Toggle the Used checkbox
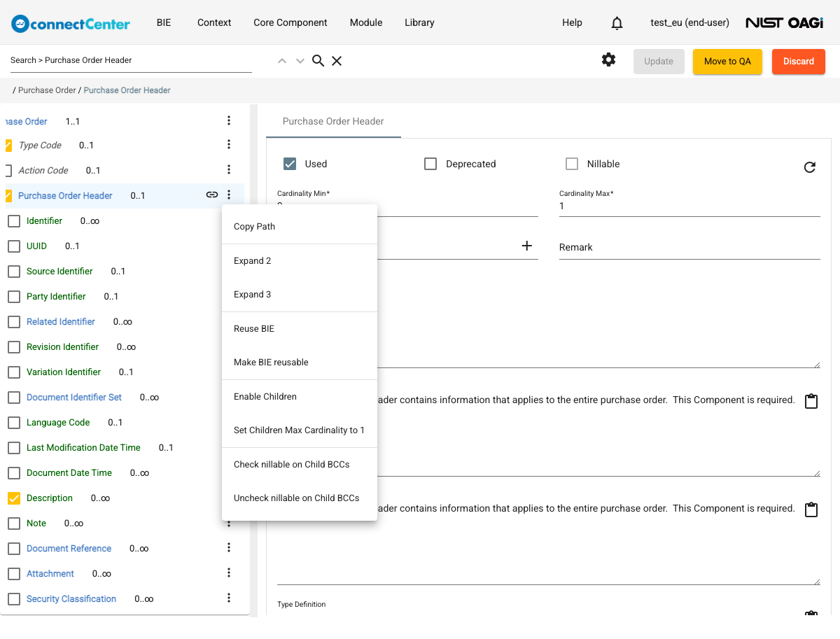This screenshot has width=840, height=639. pyautogui.click(x=290, y=164)
